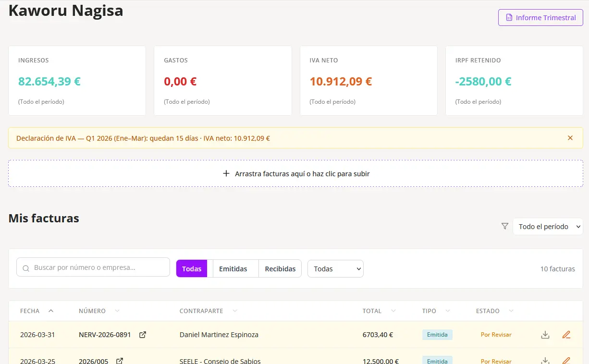Edit invoice 2026/005 with the pencil icon

(566, 360)
